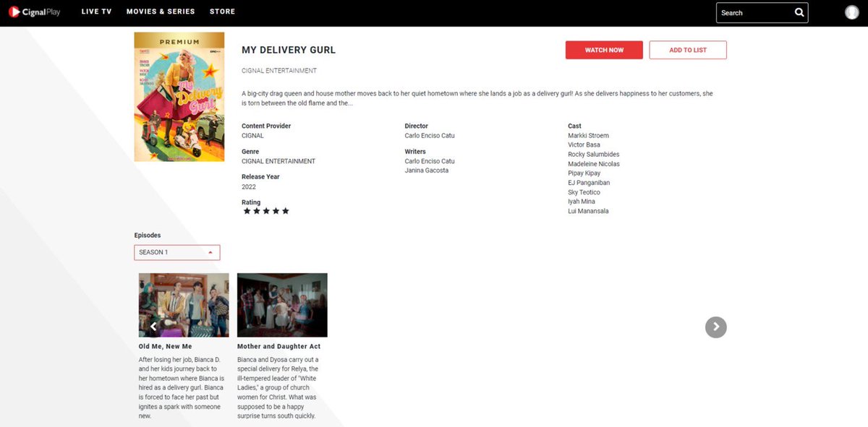Image resolution: width=868 pixels, height=427 pixels.
Task: Open the My Delivery Gurl poster
Action: point(179,97)
